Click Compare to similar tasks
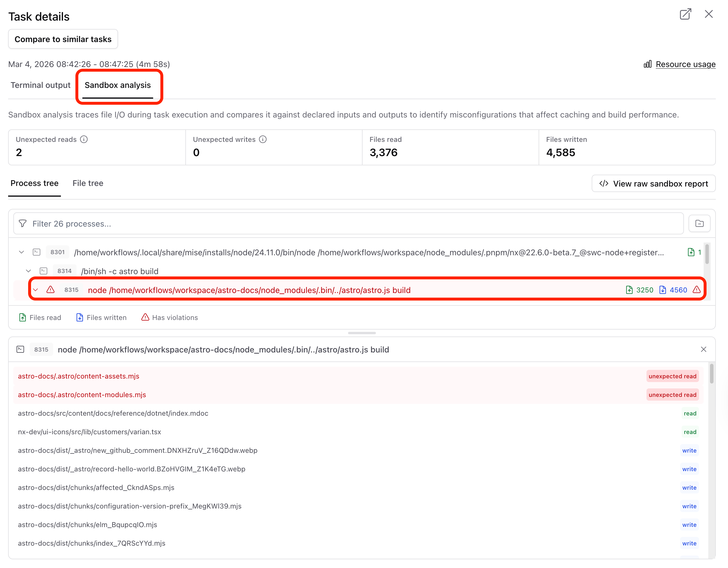The height and width of the screenshot is (568, 728). [x=63, y=39]
